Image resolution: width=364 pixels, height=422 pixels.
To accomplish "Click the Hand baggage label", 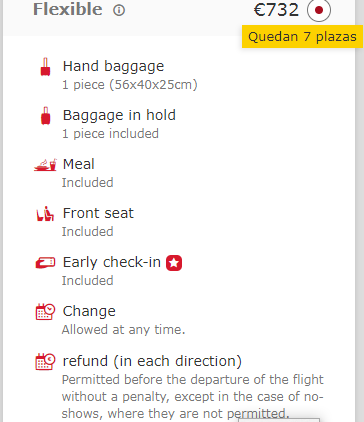I will 113,66.
